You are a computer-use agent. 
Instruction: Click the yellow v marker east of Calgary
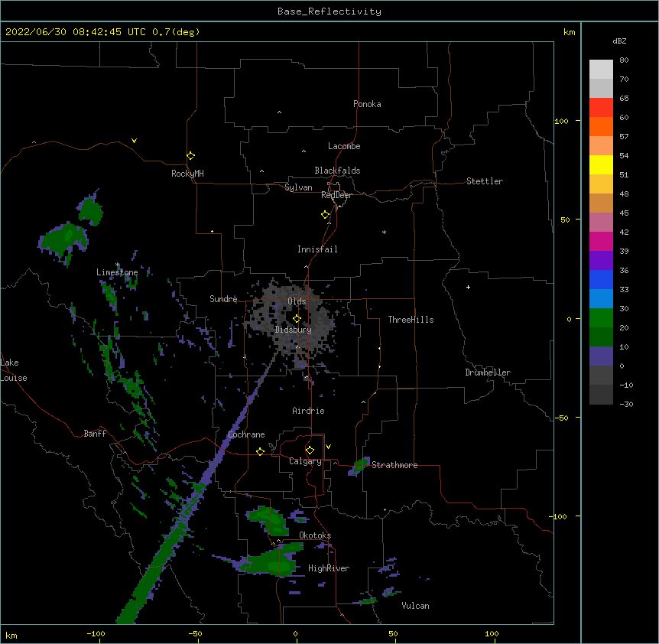(x=328, y=447)
